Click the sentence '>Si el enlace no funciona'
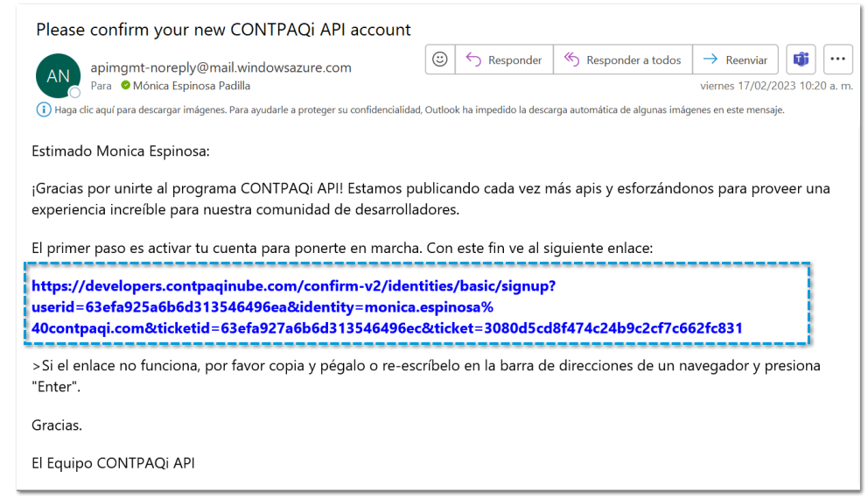This screenshot has height=499, width=868. 426,376
